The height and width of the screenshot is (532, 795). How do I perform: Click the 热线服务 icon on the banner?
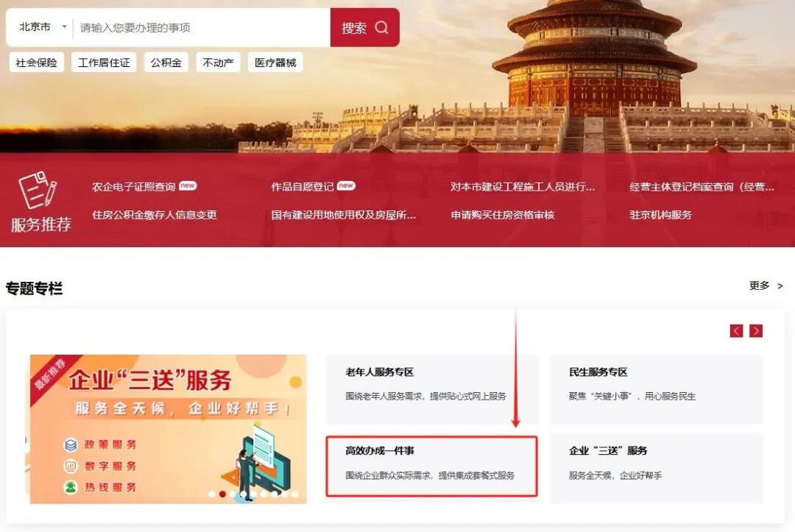coord(71,487)
